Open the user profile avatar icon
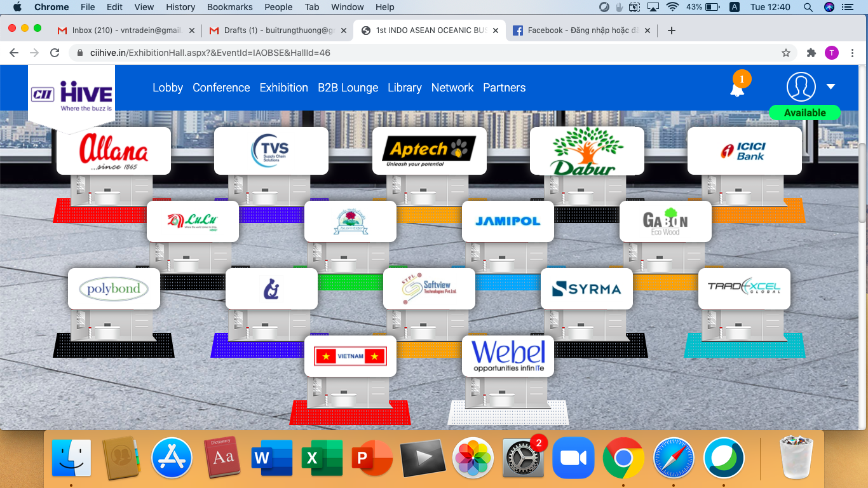The width and height of the screenshot is (868, 488). click(801, 87)
